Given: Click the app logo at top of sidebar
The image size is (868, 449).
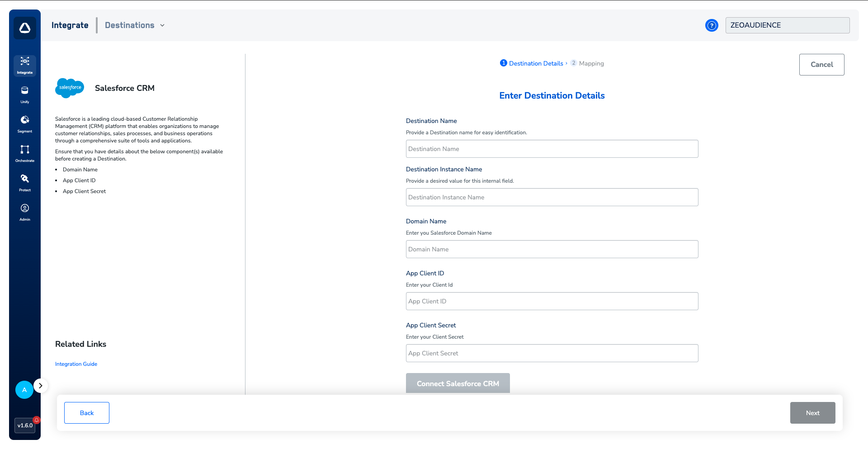Looking at the screenshot, I should point(25,28).
